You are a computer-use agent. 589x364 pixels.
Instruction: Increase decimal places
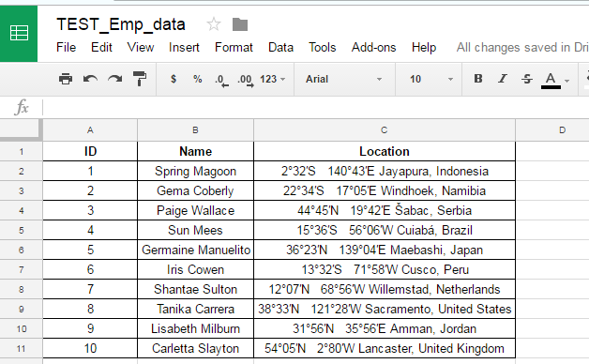tap(246, 80)
